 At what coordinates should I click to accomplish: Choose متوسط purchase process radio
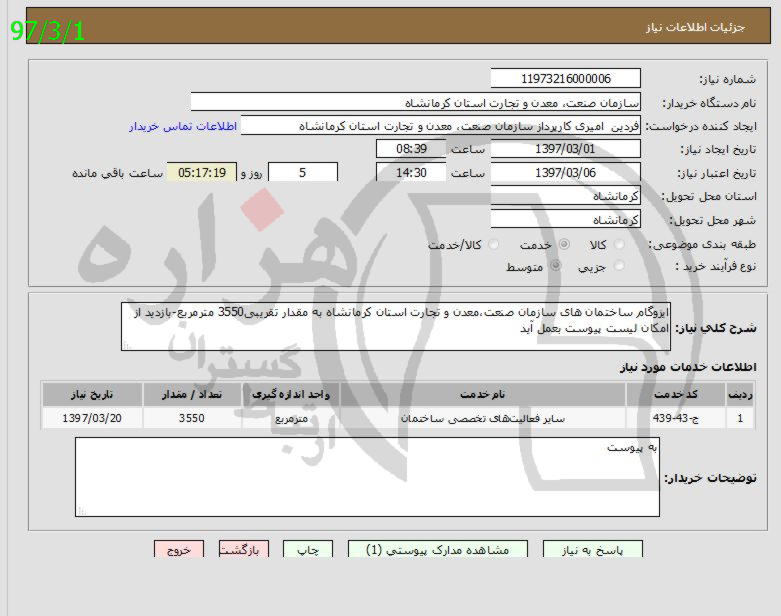[x=556, y=267]
